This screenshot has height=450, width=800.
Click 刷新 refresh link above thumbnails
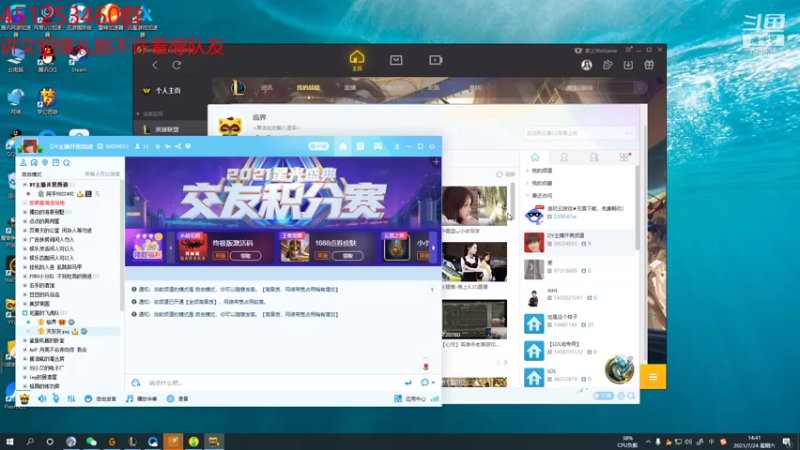[506, 174]
